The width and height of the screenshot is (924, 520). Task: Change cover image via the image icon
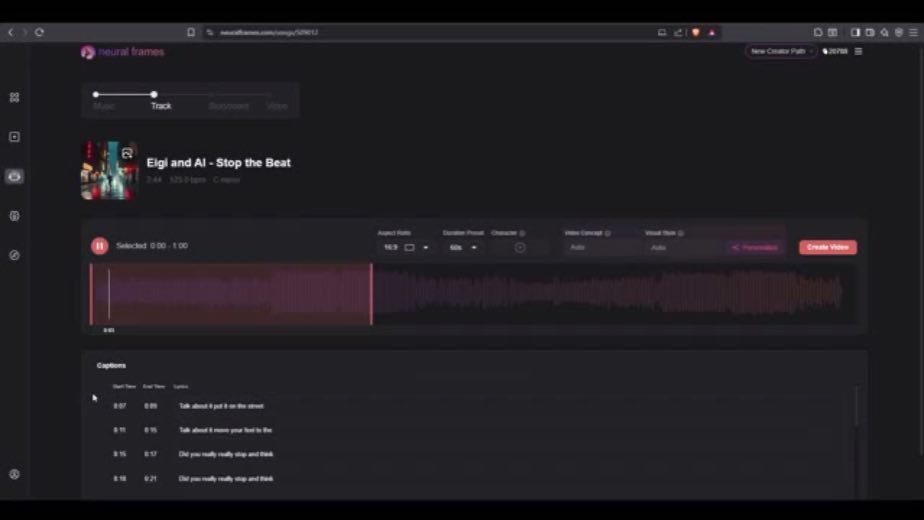tap(127, 154)
